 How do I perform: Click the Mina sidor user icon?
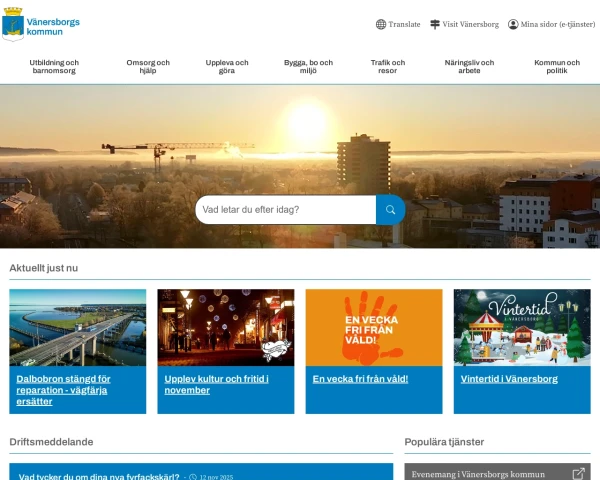[513, 24]
